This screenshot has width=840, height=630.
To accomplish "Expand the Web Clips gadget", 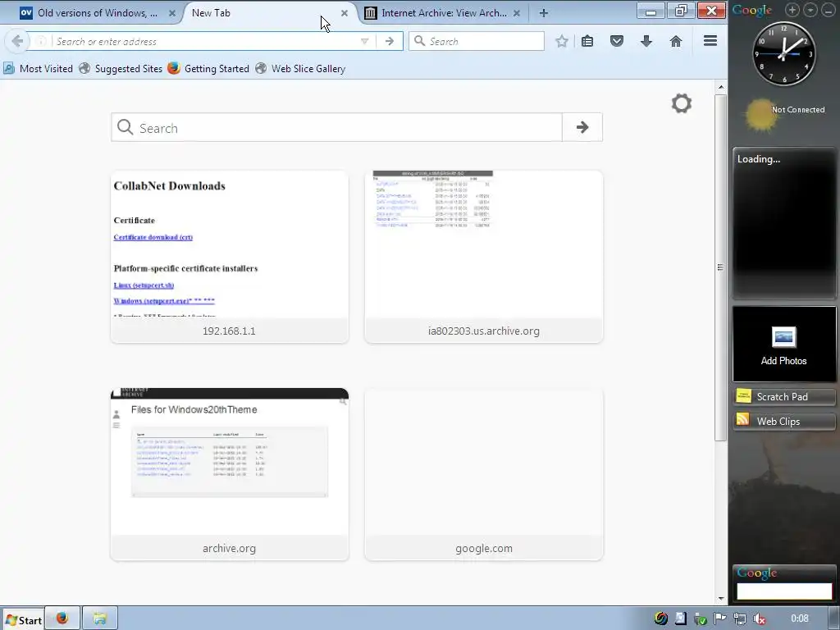I will click(783, 422).
